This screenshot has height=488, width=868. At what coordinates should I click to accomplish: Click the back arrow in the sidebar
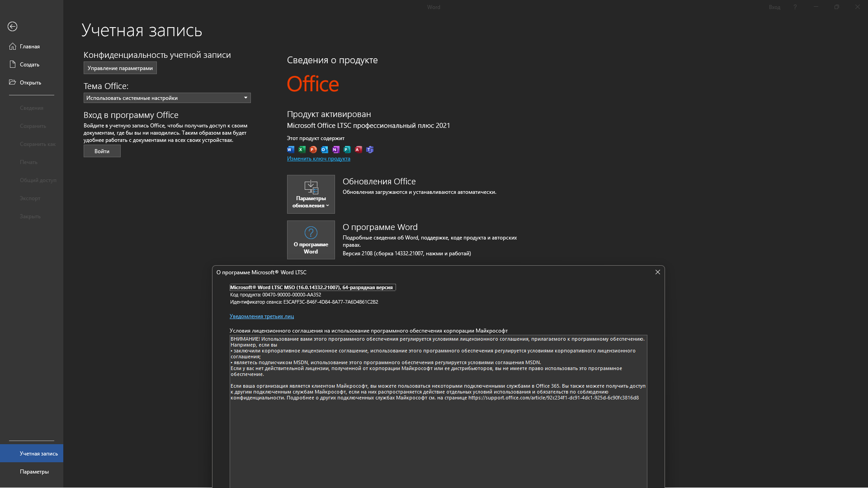13,27
